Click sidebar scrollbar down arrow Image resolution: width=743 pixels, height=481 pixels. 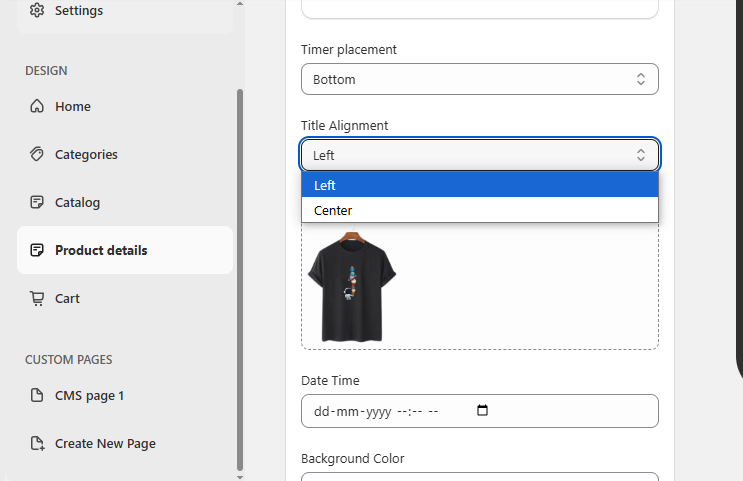[x=240, y=477]
